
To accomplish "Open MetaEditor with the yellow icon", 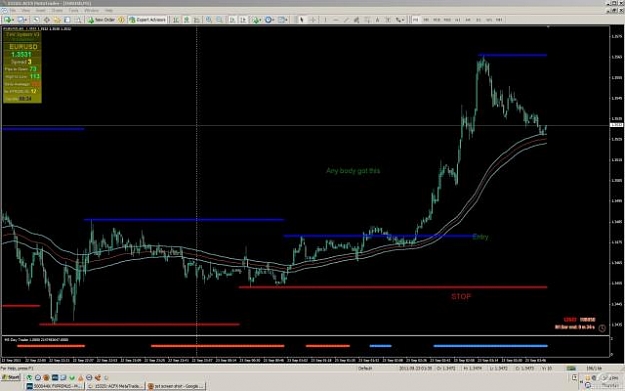I will click(x=121, y=20).
